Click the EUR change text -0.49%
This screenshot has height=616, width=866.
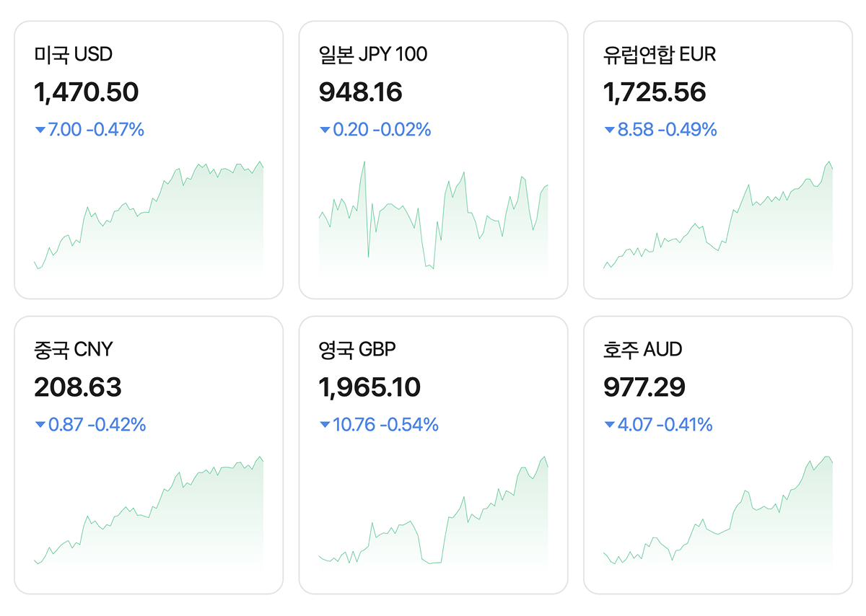tap(690, 130)
